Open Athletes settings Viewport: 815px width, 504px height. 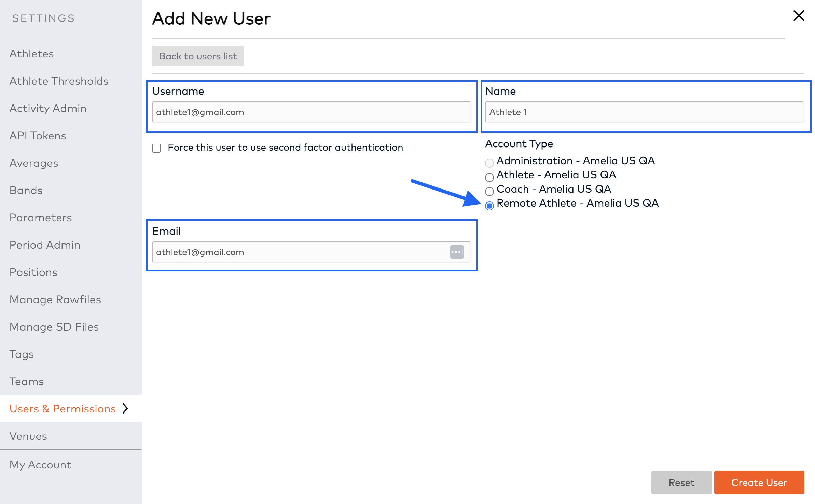[31, 54]
